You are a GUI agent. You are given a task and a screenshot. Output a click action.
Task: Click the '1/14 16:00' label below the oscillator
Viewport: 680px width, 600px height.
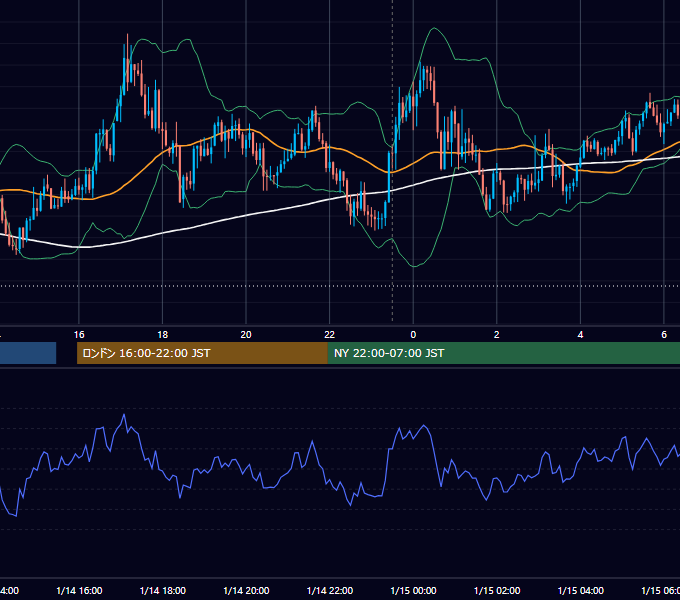[79, 591]
